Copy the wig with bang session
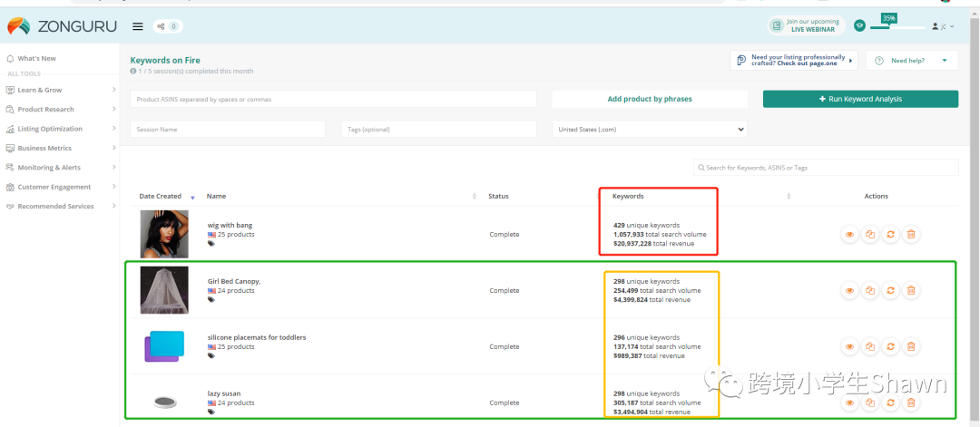Screen dimensions: 980x427 (870, 235)
